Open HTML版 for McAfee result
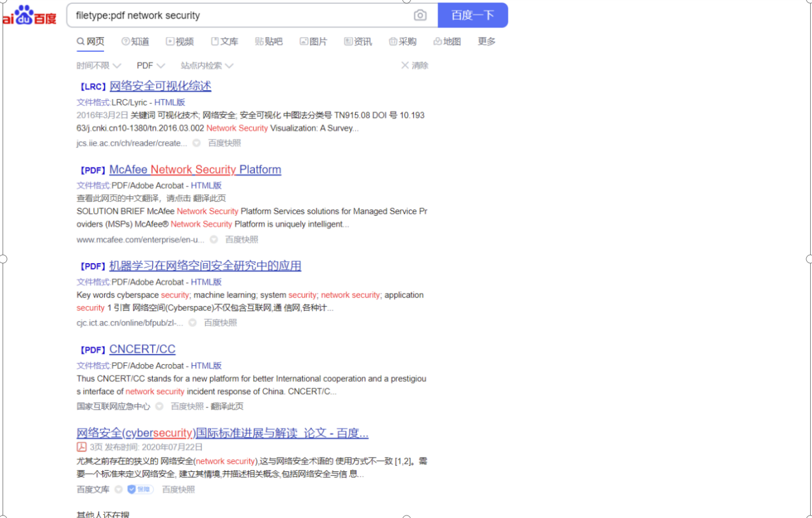 pos(206,186)
